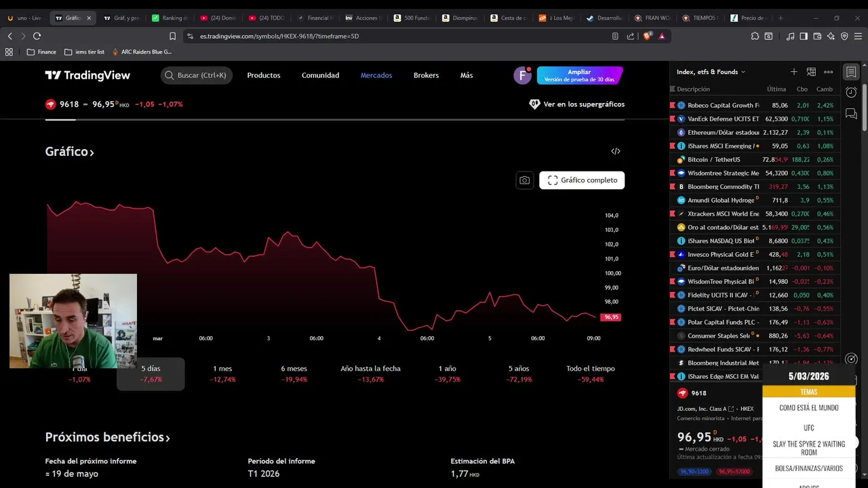This screenshot has width=868, height=488.
Task: Click the 96,95 price label on chart
Action: point(611,317)
